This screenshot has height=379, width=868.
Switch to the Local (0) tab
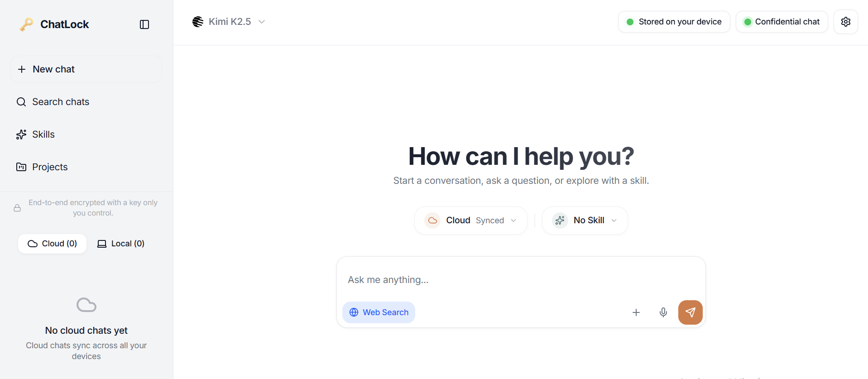121,244
